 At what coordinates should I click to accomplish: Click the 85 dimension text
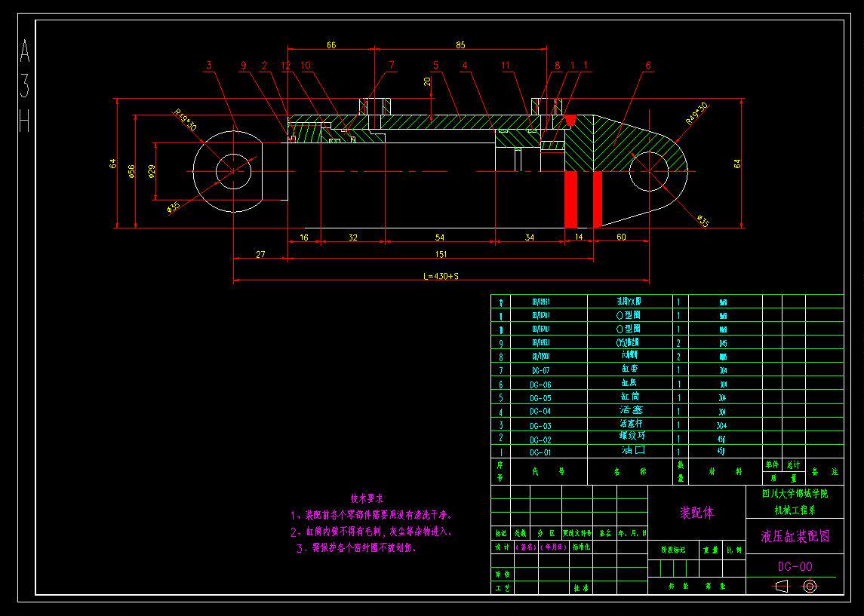[x=460, y=44]
